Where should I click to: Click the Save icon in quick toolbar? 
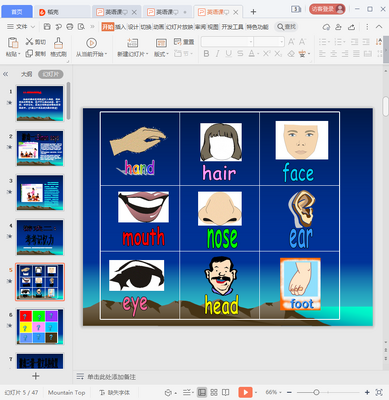click(47, 27)
